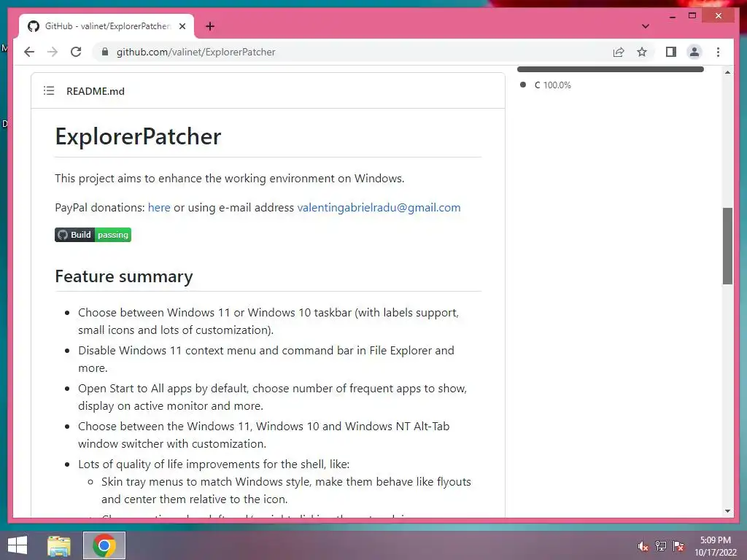View site info via the lock icon

(x=105, y=52)
